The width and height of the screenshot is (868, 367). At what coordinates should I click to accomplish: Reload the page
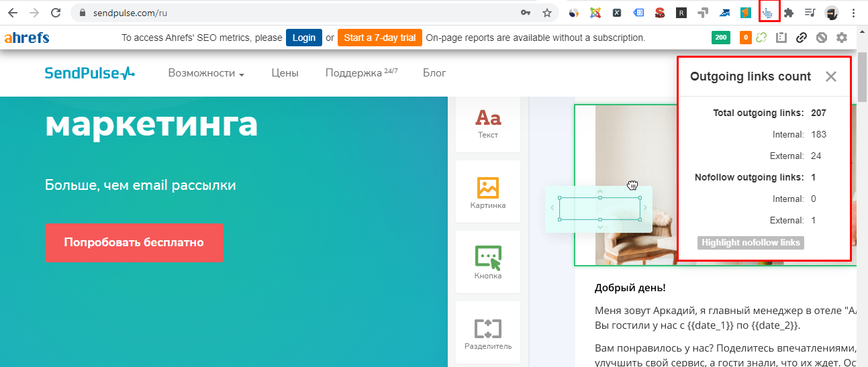(56, 13)
